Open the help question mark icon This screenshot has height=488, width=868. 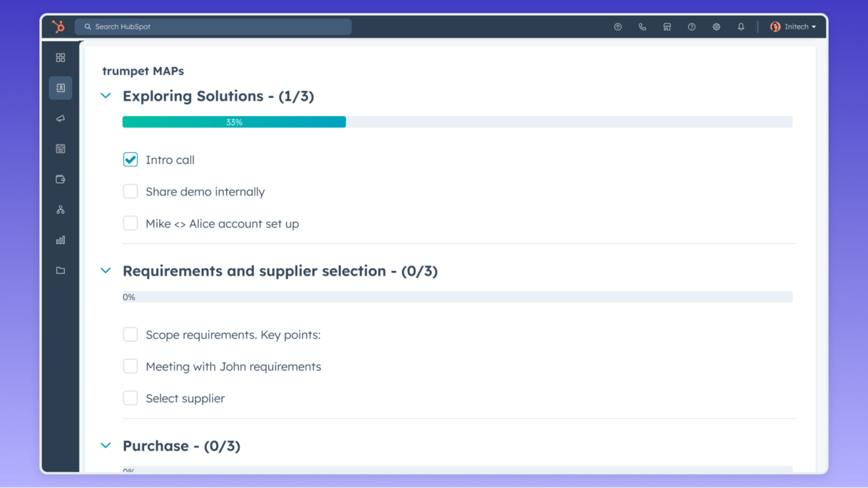(691, 27)
